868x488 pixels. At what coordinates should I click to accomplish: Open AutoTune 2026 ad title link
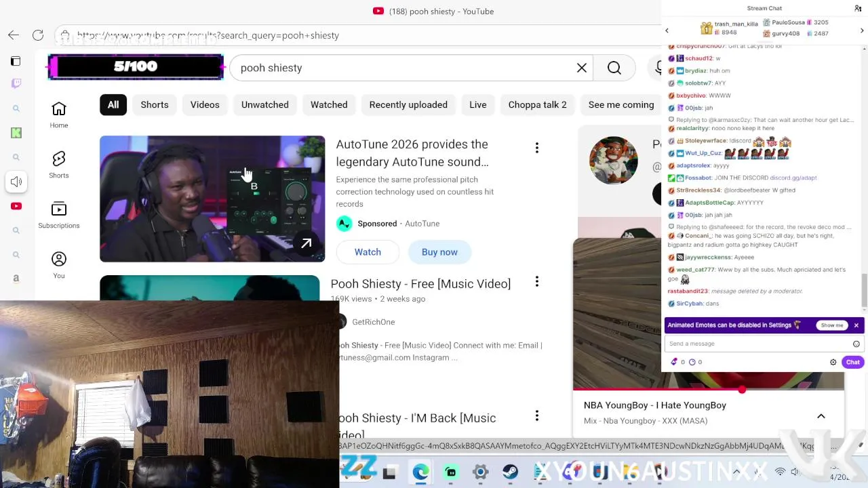pos(412,153)
